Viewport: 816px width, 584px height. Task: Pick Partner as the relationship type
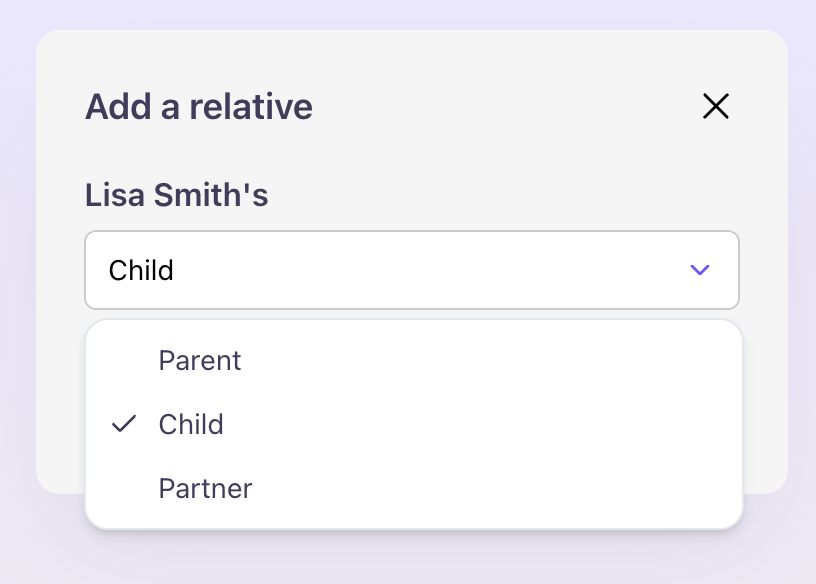pos(205,488)
